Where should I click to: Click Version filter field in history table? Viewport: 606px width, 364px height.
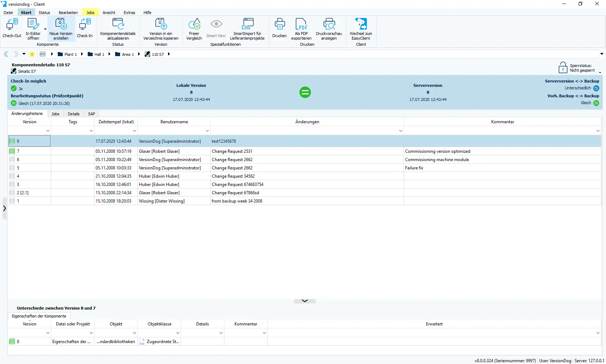click(29, 131)
